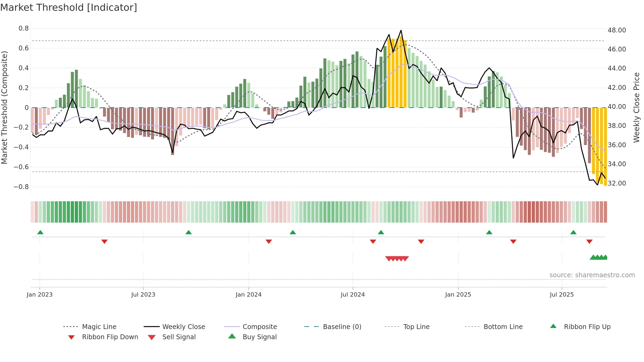Click the Jan 2024 x-axis label
644x362 pixels.
[249, 294]
